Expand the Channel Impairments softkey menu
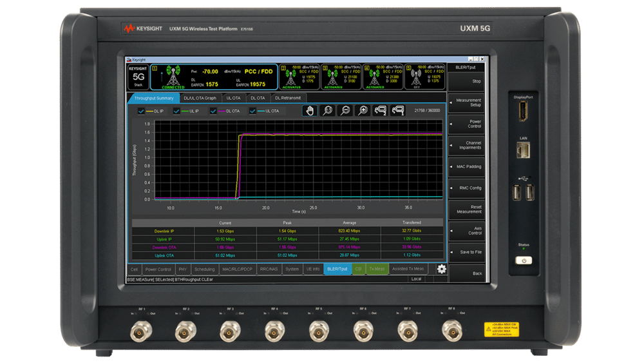The width and height of the screenshot is (644, 363). coord(466,145)
